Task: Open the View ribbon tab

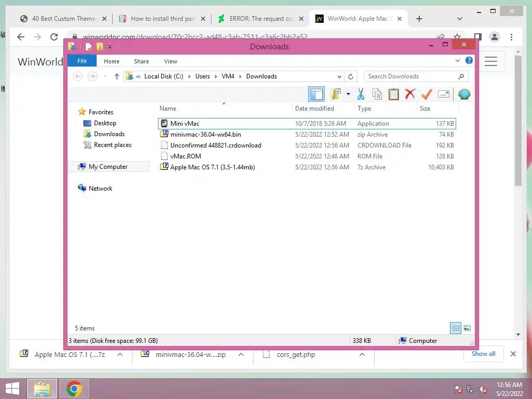Action: pyautogui.click(x=170, y=61)
